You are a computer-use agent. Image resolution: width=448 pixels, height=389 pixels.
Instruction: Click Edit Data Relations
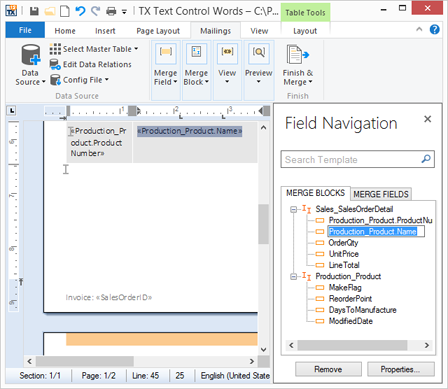coord(90,64)
